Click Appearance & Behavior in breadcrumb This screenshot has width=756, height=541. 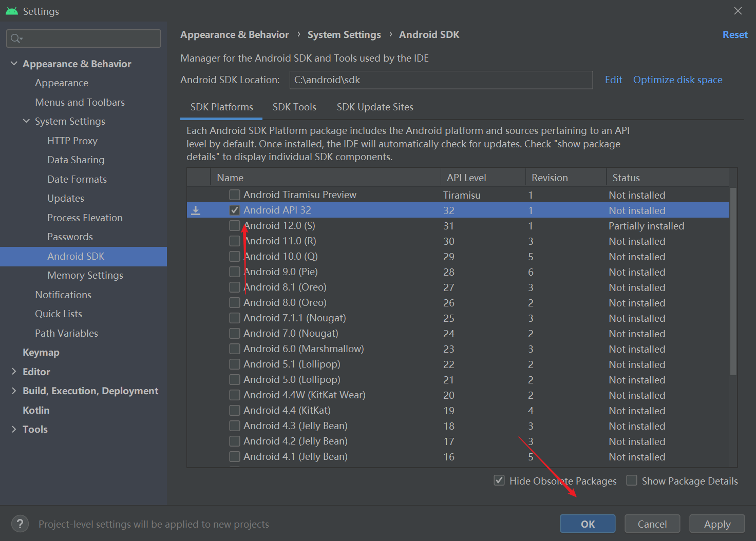(235, 34)
